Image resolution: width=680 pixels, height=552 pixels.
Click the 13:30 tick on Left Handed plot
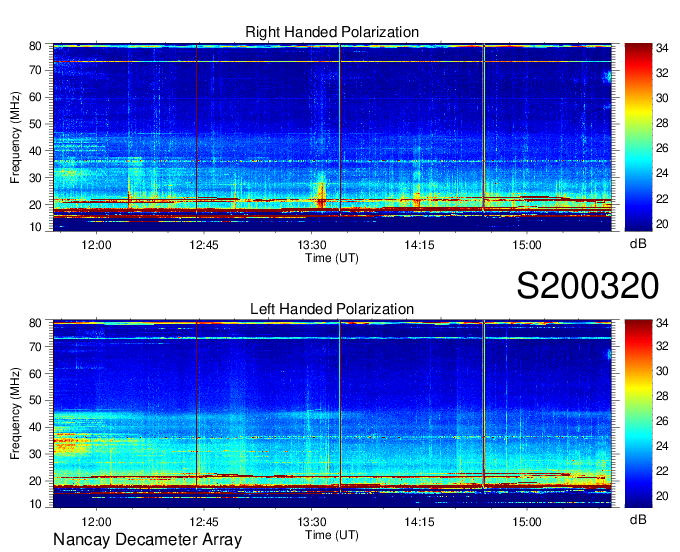coord(311,522)
